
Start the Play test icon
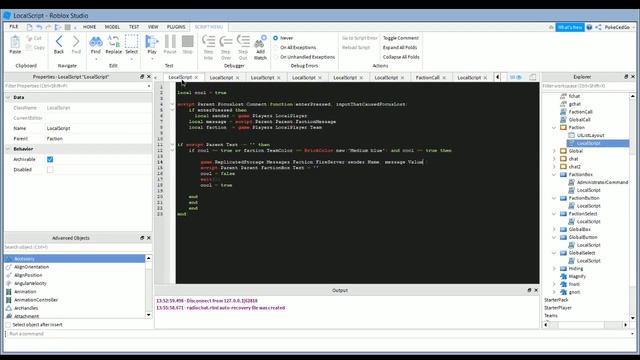click(x=152, y=42)
